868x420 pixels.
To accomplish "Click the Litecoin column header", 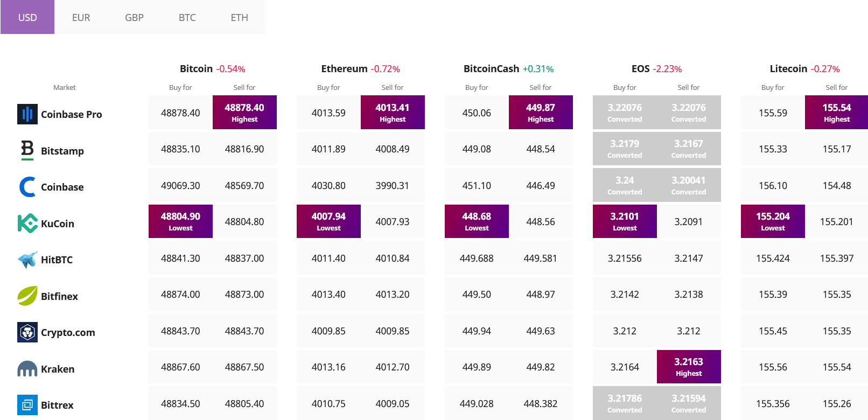I will [x=788, y=68].
